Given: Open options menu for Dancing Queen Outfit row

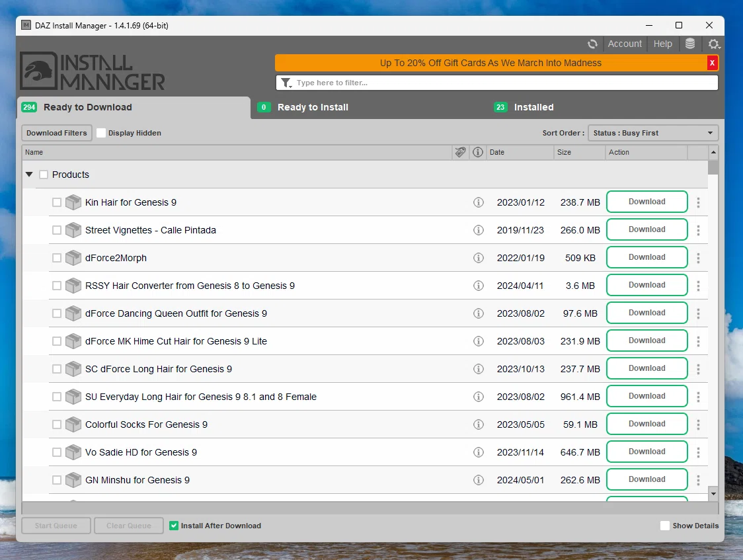Looking at the screenshot, I should (698, 313).
